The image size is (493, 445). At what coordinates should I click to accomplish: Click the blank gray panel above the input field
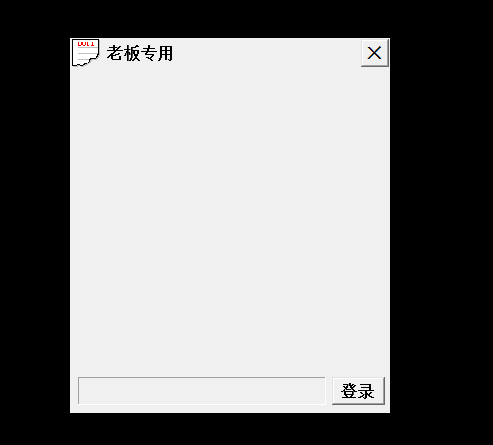coord(230,222)
